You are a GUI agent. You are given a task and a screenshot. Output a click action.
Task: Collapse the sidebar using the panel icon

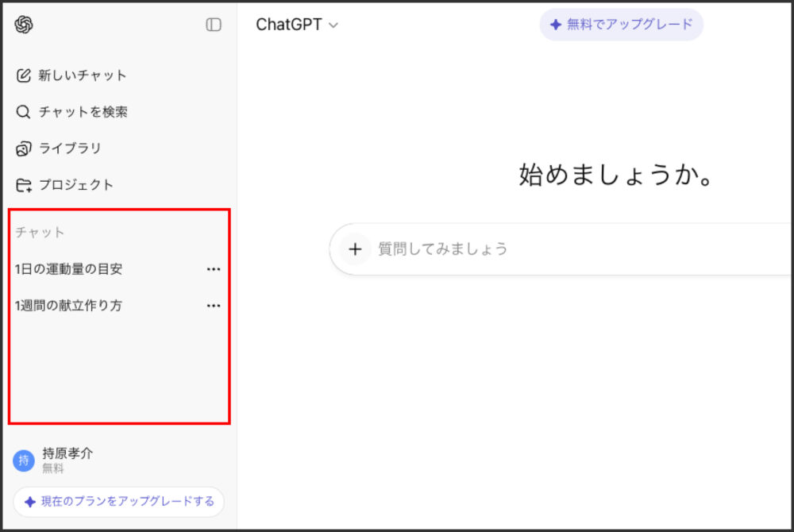click(x=213, y=25)
